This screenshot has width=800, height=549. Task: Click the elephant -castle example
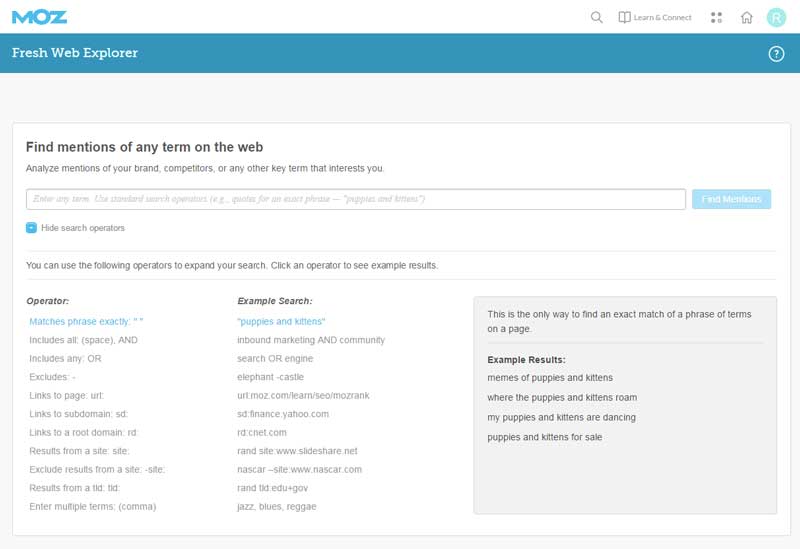pyautogui.click(x=270, y=377)
